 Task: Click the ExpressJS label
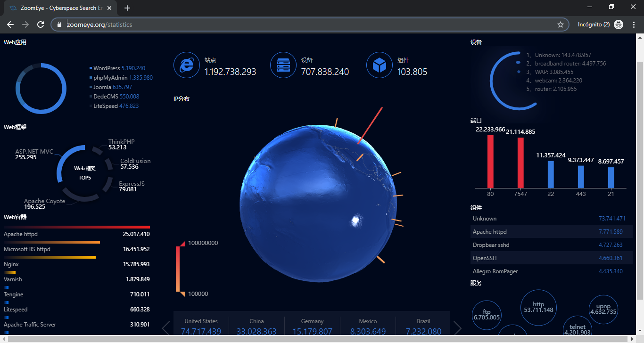click(132, 184)
